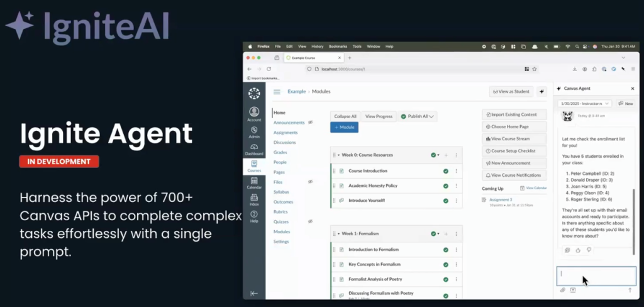Collapse Week 1: Formalism module
Viewport: 644px width, 307px height.
coord(339,233)
